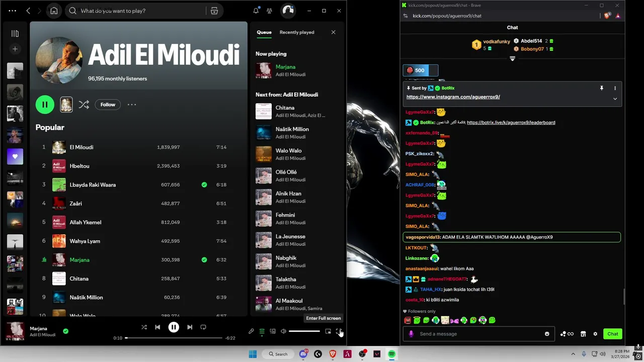This screenshot has height=362, width=644.
Task: Open Liked Songs heart playlist in the sidebar
Action: point(15,156)
